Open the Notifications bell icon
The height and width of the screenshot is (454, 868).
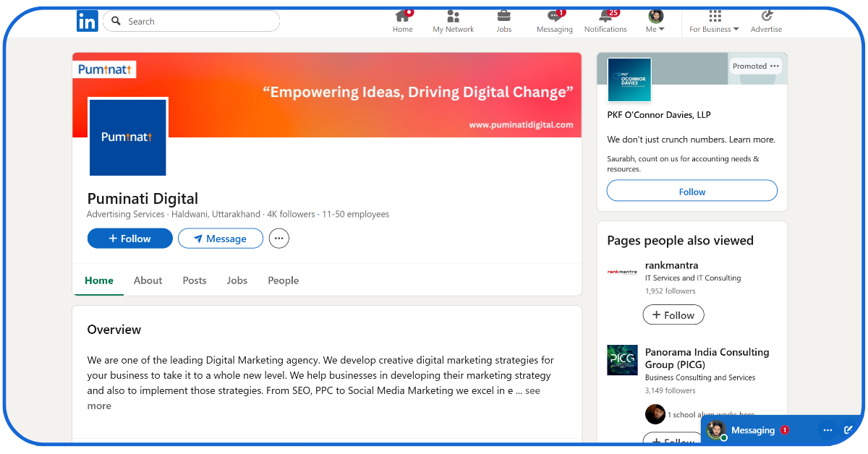pyautogui.click(x=605, y=22)
